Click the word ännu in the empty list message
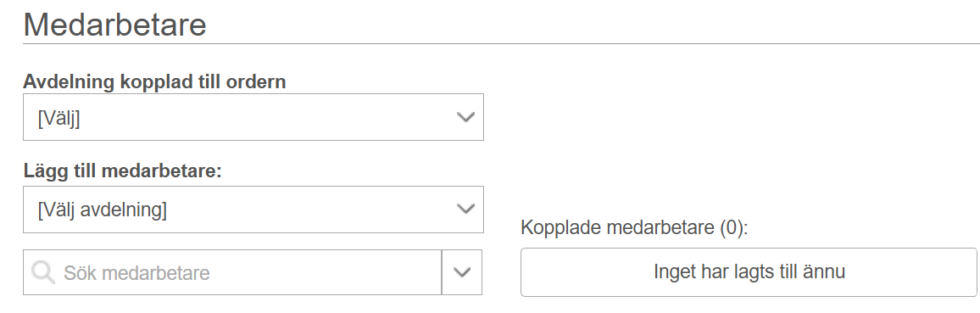980x313 pixels. click(825, 271)
